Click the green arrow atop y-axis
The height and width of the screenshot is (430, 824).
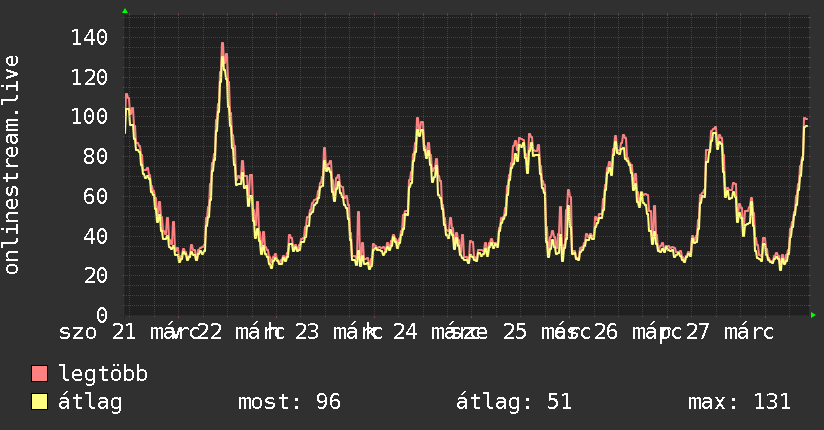tap(125, 11)
